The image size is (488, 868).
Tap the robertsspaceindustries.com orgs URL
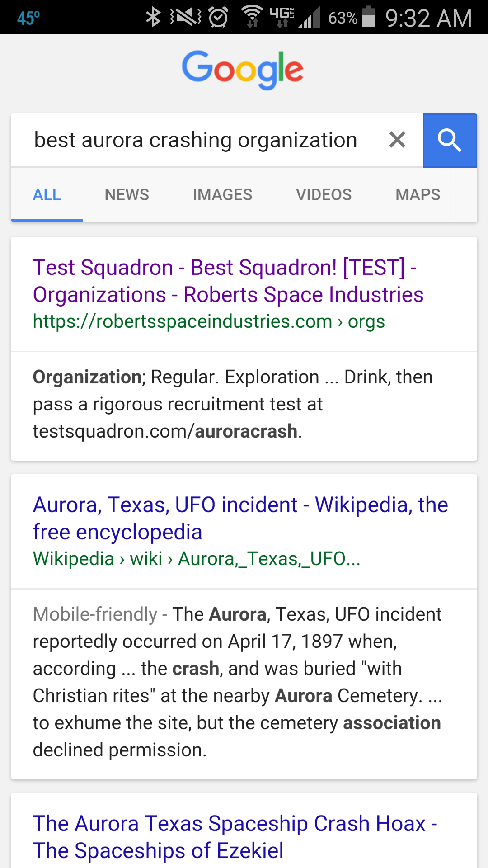tap(208, 321)
